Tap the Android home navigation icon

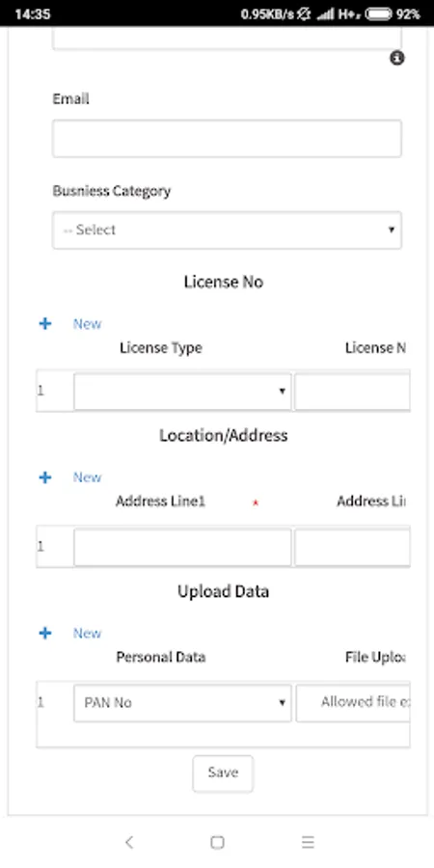(217, 842)
